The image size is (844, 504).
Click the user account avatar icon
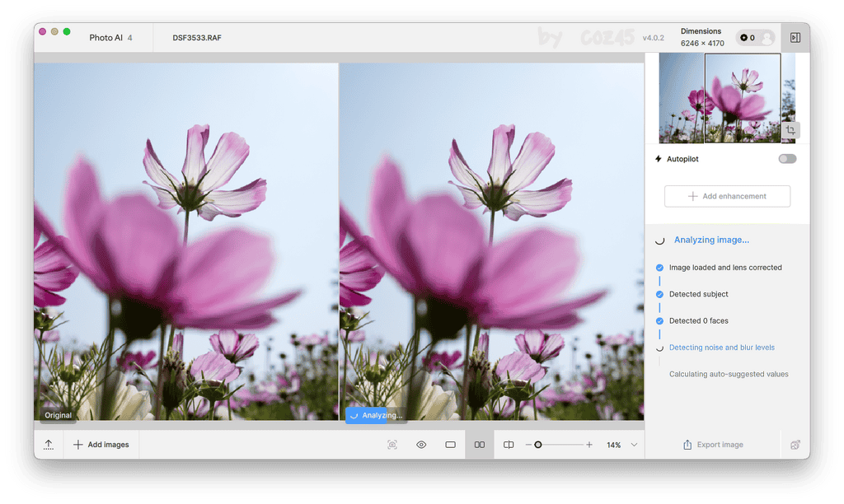pos(767,38)
